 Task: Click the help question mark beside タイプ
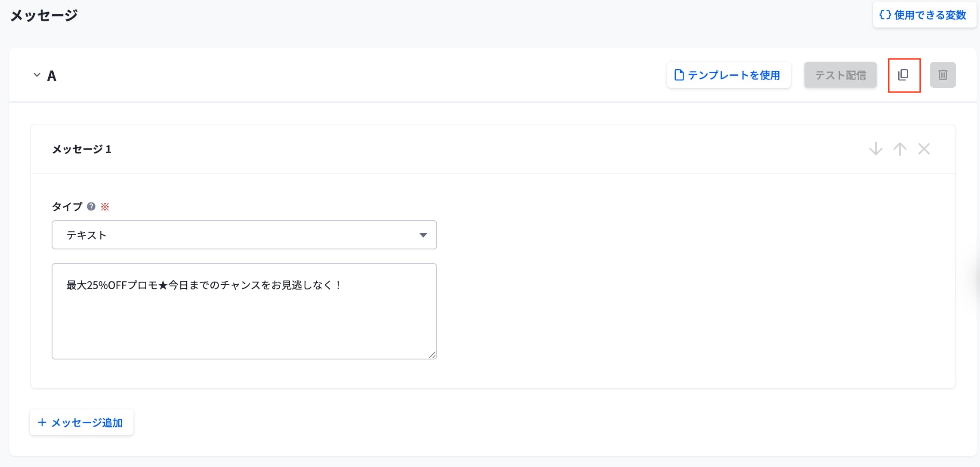coord(91,206)
